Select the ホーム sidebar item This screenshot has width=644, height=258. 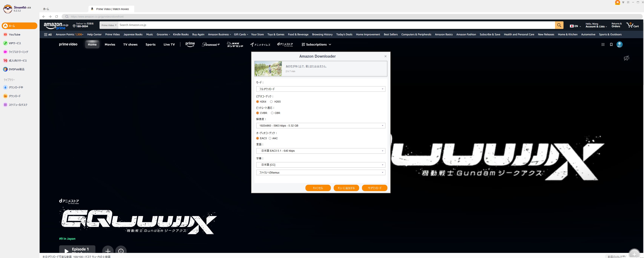[x=19, y=26]
